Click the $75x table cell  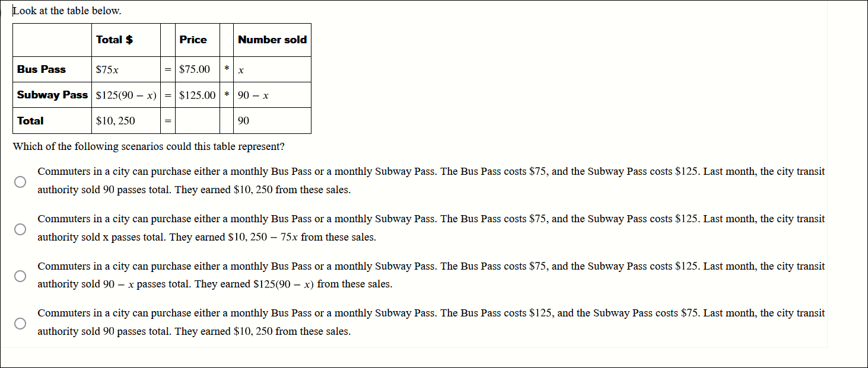click(x=107, y=69)
